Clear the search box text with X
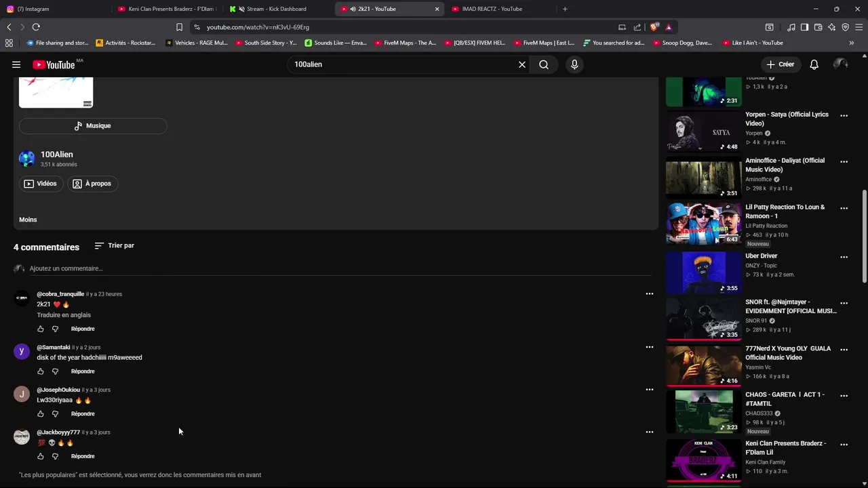 (x=522, y=64)
